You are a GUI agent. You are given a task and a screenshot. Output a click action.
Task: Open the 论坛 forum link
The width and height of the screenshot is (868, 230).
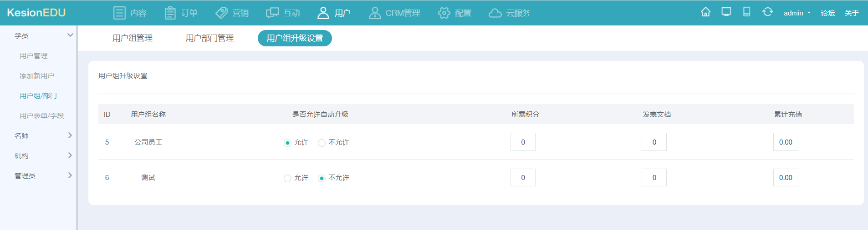827,13
